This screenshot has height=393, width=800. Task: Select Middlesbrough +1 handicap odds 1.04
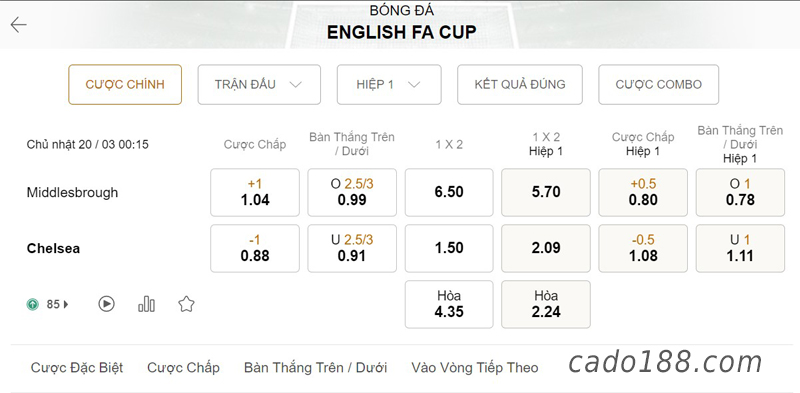255,192
